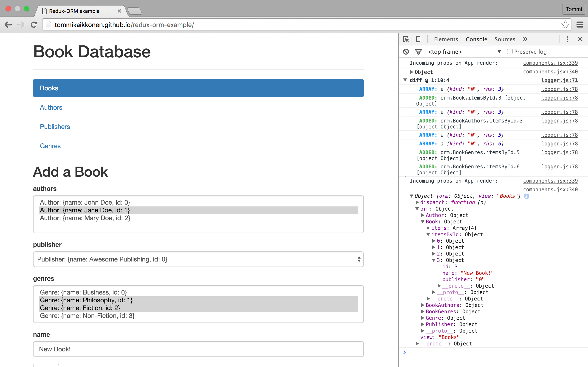Click the Genres navigation link
The image size is (588, 367).
(x=50, y=146)
